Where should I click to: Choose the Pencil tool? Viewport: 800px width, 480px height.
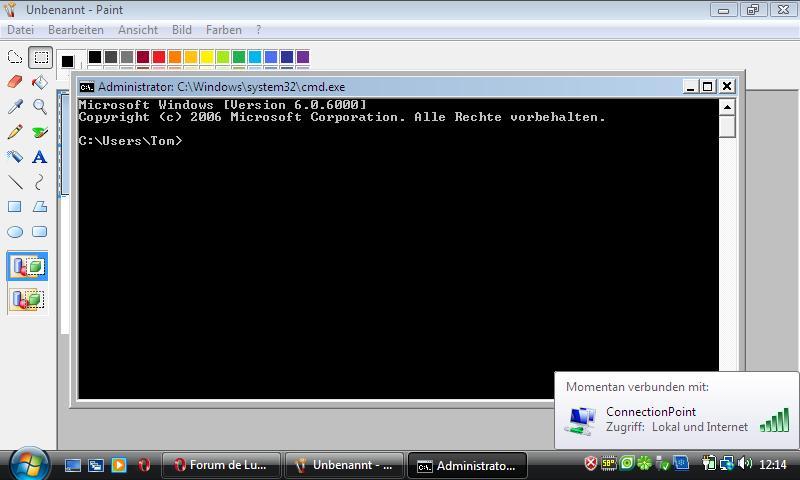coord(15,132)
